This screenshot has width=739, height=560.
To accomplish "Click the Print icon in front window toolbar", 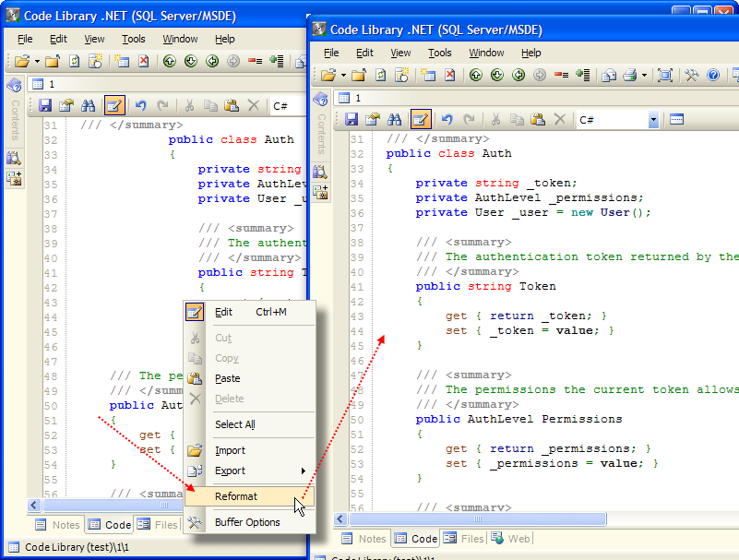I will [x=630, y=75].
